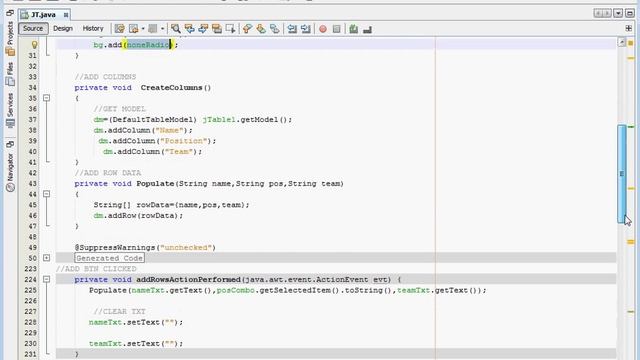The height and width of the screenshot is (360, 640).
Task: Collapse the Populate method fold
Action: click(x=47, y=194)
